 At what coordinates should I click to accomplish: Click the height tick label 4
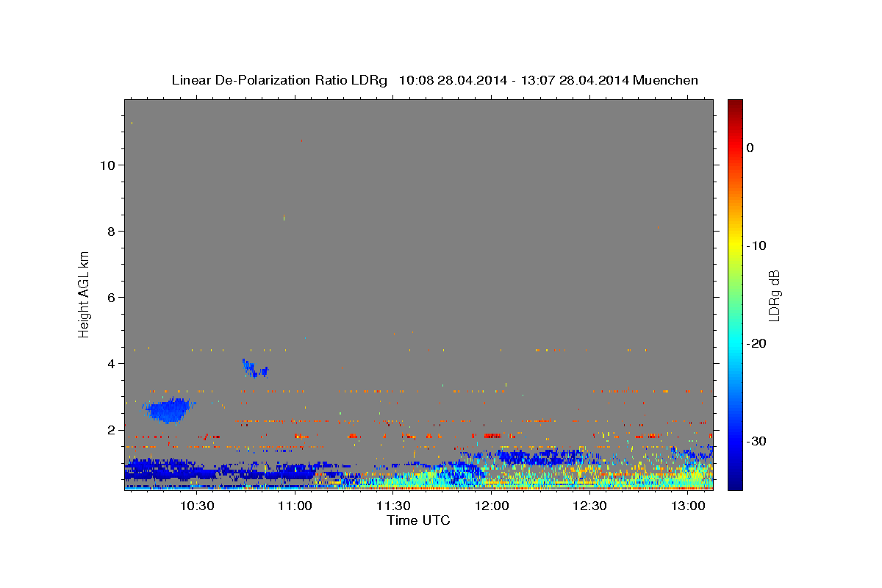pos(111,363)
